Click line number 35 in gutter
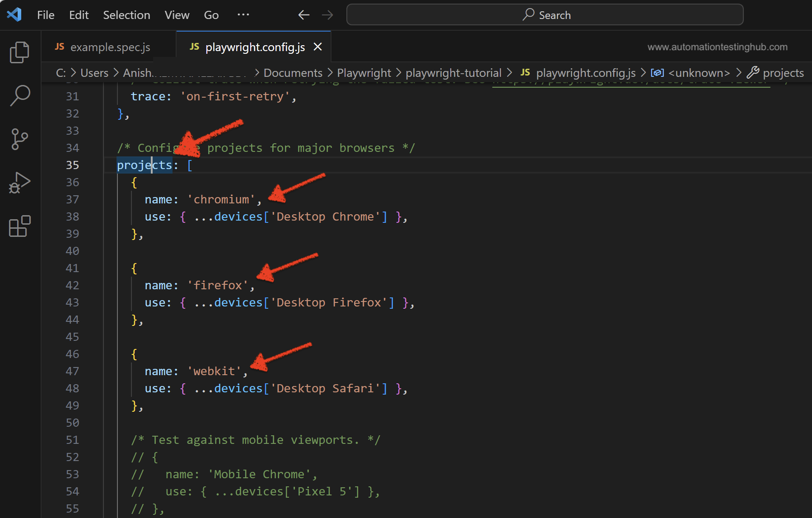This screenshot has width=812, height=518. tap(73, 165)
